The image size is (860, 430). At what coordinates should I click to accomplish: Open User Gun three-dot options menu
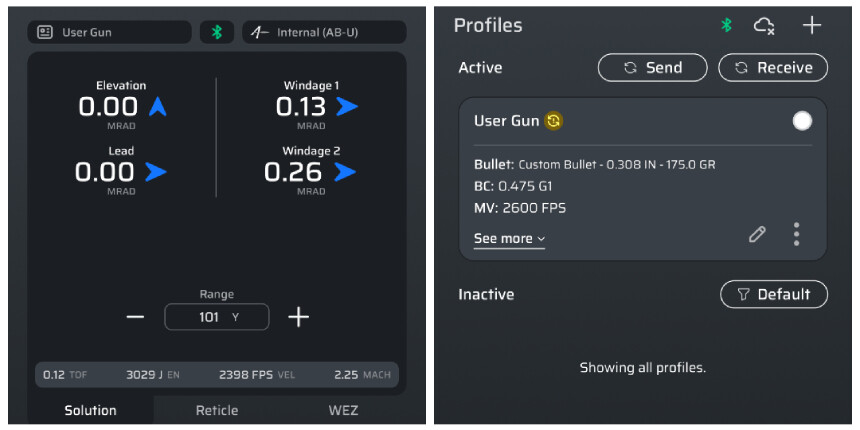796,234
